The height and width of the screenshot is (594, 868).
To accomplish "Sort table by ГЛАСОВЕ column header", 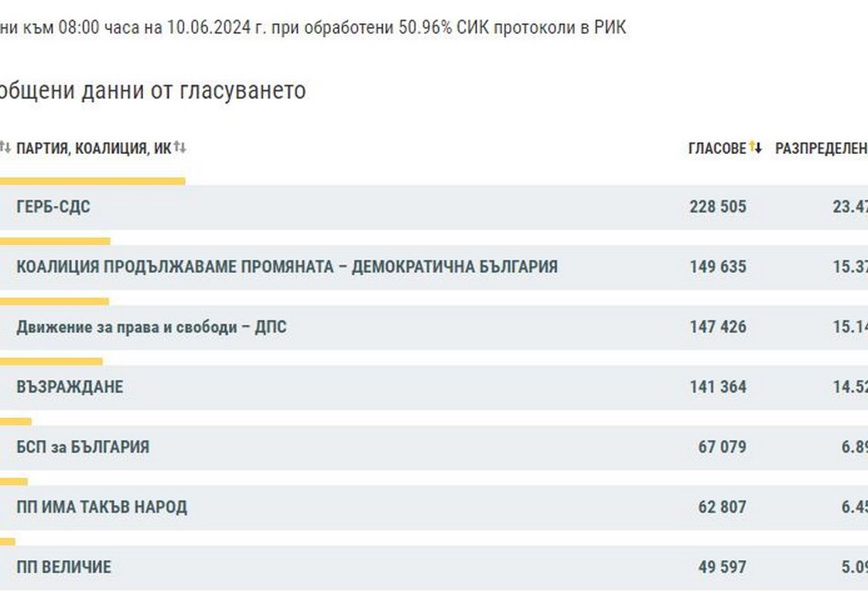I will [717, 148].
